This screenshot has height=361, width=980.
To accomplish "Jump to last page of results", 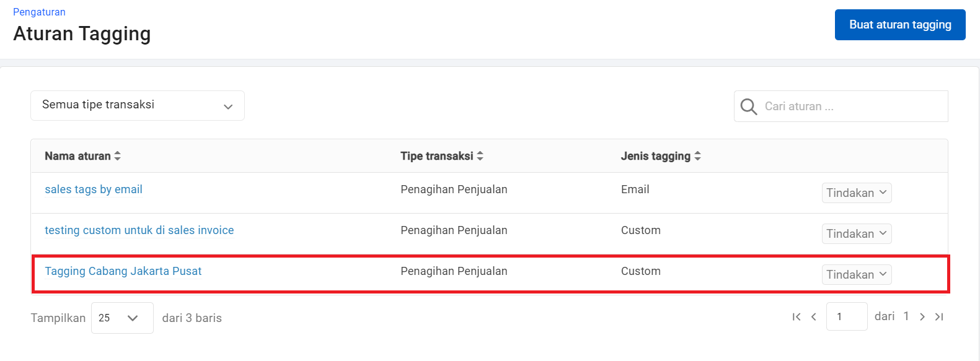I will [939, 317].
